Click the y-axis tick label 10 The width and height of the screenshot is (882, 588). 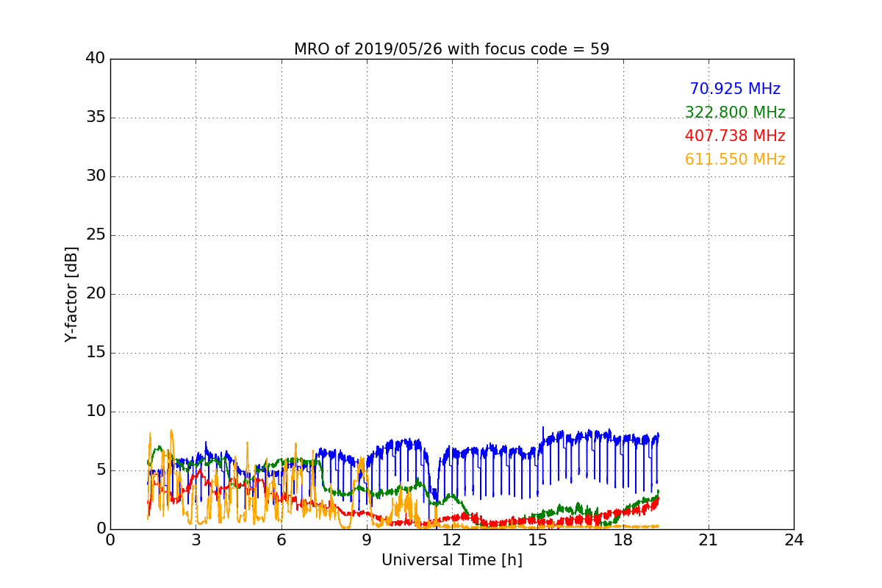click(x=96, y=412)
